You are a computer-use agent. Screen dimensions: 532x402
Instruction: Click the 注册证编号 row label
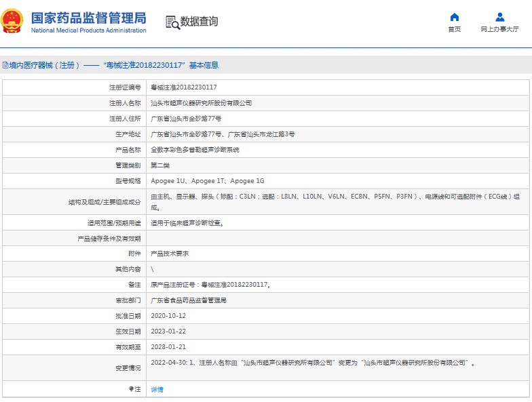click(125, 87)
